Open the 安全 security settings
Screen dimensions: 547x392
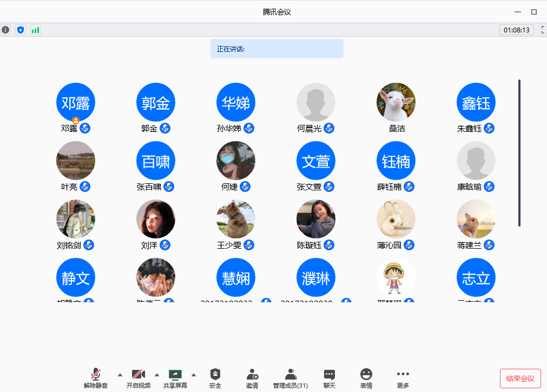point(215,377)
